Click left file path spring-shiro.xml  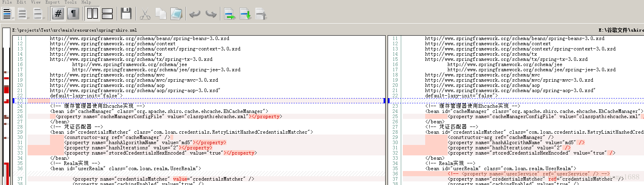coord(74,30)
